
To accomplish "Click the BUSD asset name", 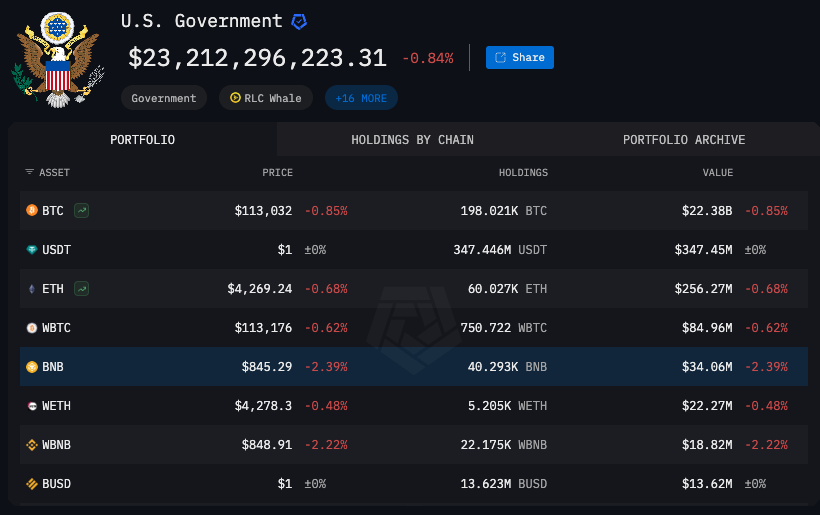I will coord(56,484).
